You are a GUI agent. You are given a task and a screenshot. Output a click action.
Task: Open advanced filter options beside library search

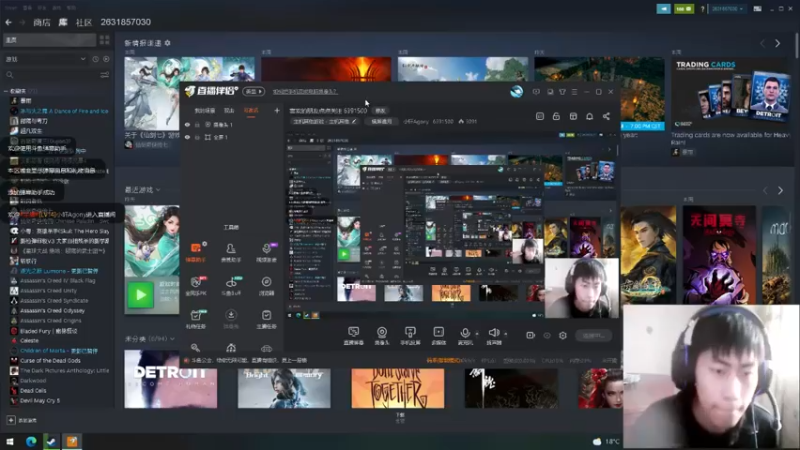[105, 75]
